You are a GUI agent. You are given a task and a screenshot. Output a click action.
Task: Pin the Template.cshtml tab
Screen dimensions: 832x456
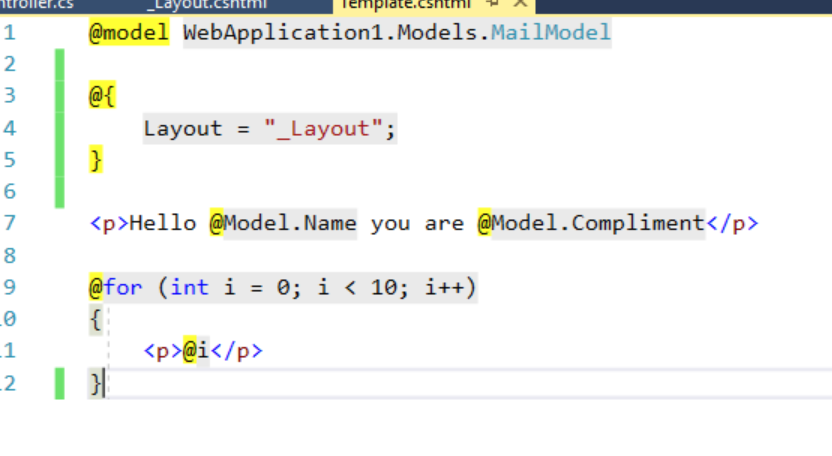click(x=493, y=4)
